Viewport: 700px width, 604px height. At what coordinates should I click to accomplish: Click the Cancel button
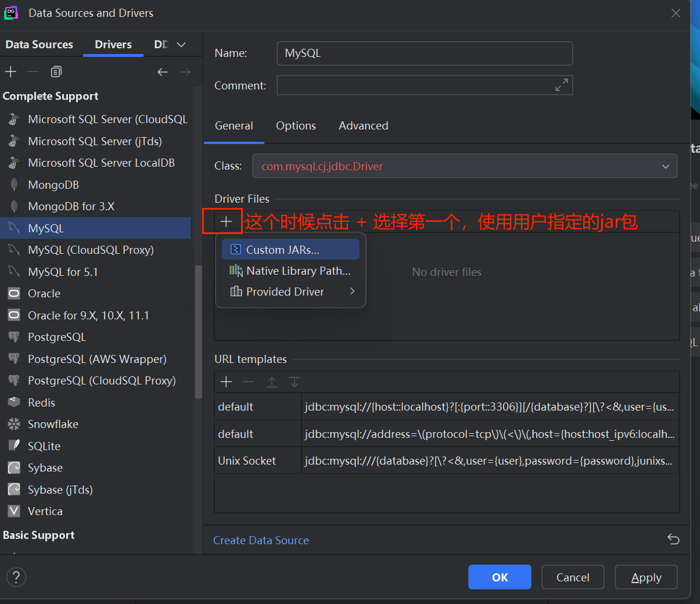[573, 577]
